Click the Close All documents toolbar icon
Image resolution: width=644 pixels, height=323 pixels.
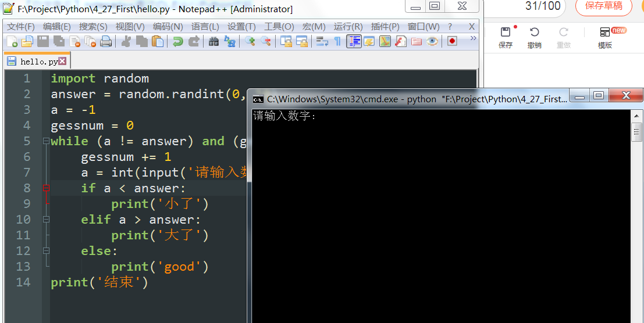(x=90, y=41)
